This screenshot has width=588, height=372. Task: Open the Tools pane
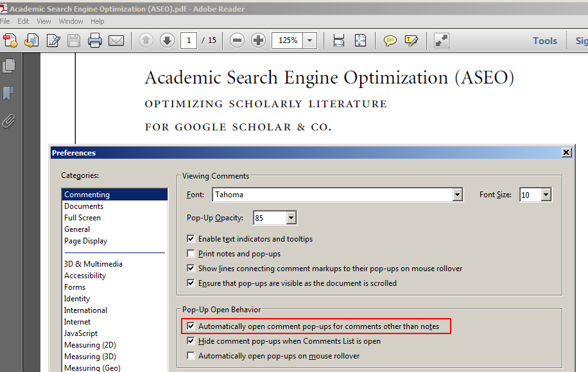(545, 40)
